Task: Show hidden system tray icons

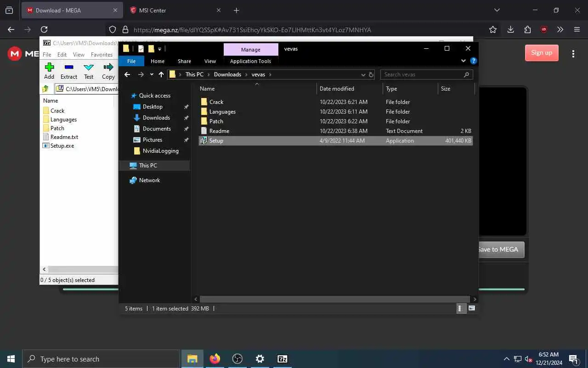Action: click(506, 359)
